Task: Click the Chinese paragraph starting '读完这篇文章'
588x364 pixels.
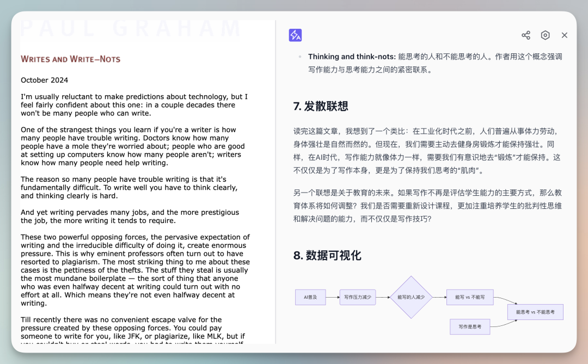Action: 427,151
